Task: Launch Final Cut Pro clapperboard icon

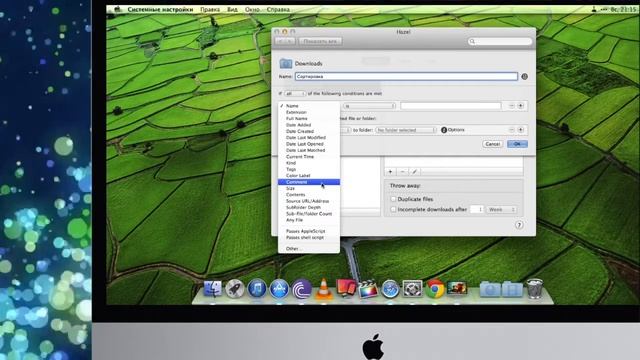Action: click(368, 289)
